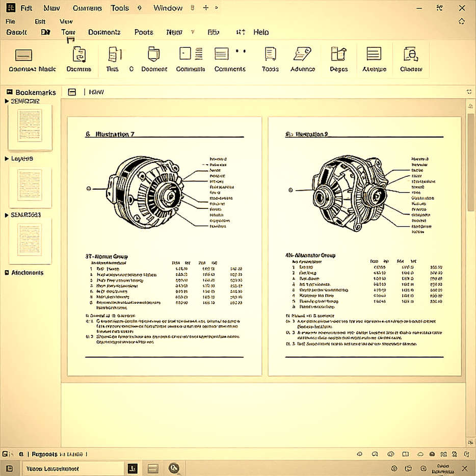476x476 pixels.
Task: Click the home icon below the close button
Action: click(461, 21)
